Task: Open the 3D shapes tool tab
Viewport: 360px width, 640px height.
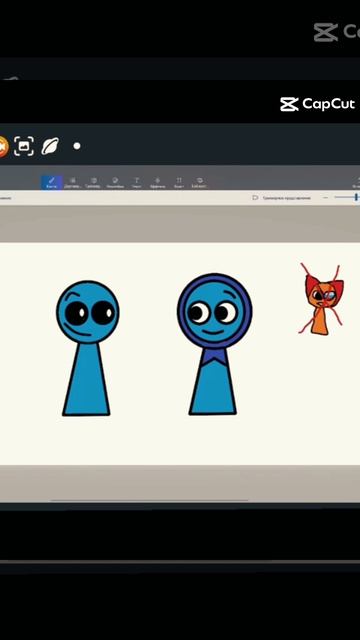Action: (93, 182)
